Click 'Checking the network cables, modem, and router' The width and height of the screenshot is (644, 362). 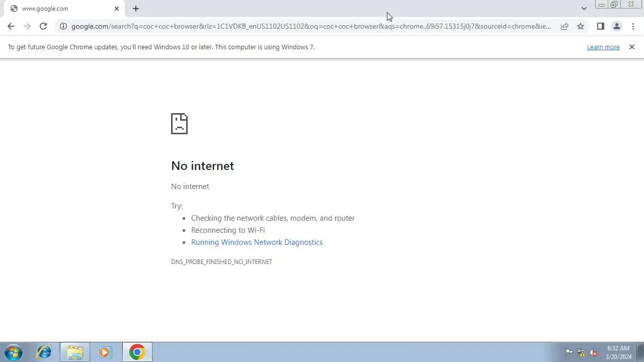point(273,218)
